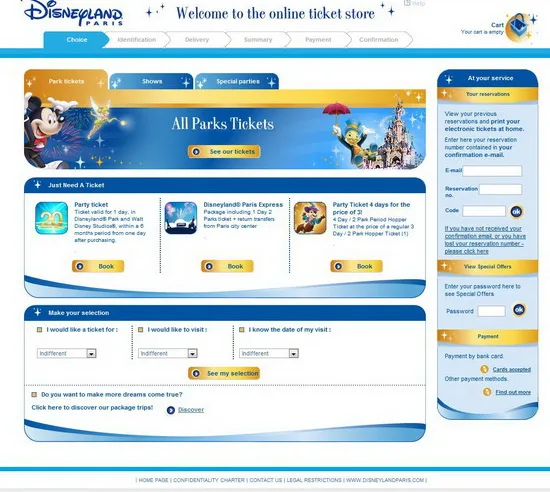The height and width of the screenshot is (492, 550).
Task: Focus the Code input field
Action: tap(484, 211)
